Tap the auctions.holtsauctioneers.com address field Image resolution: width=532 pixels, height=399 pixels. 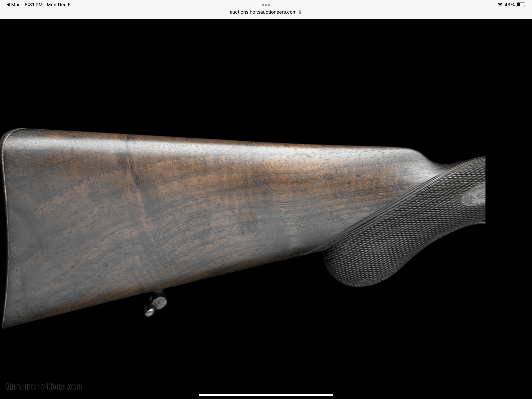click(263, 12)
